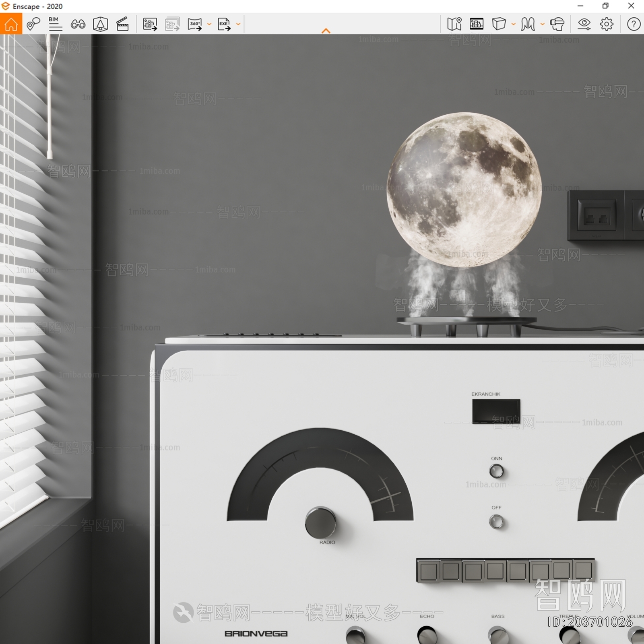Open visual settings eye icon
The image size is (644, 644).
click(x=584, y=24)
